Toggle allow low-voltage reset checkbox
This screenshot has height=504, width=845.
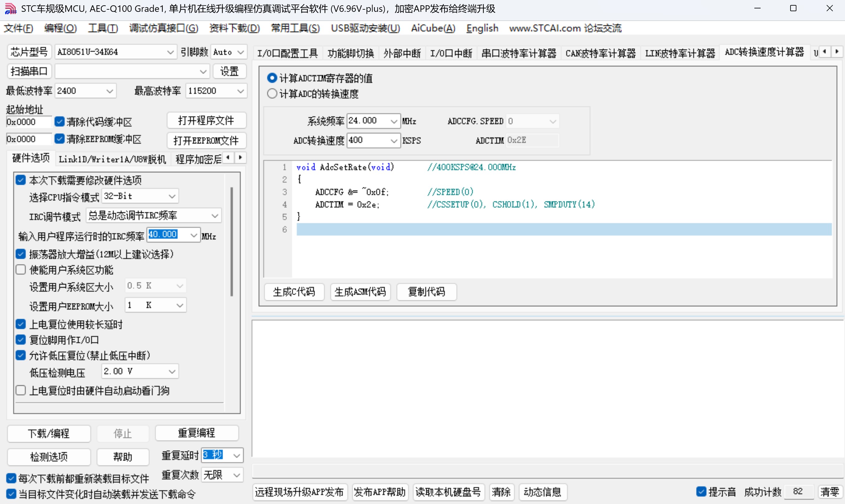point(21,356)
